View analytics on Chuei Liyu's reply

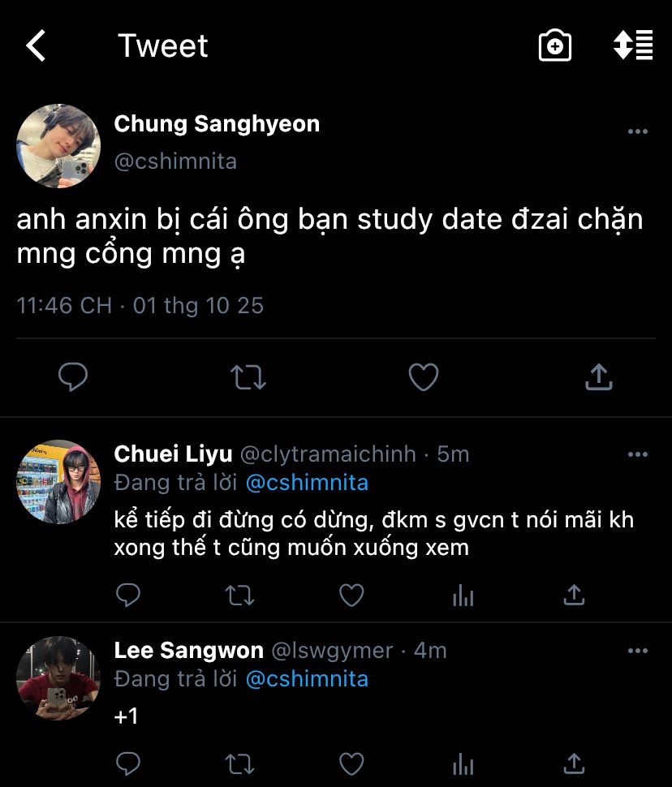click(x=463, y=596)
